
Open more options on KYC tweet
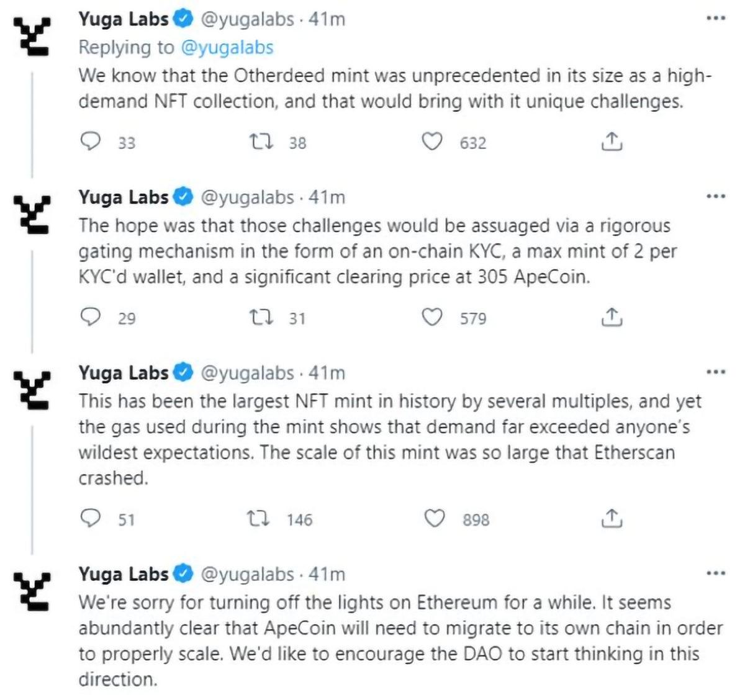pyautogui.click(x=715, y=197)
